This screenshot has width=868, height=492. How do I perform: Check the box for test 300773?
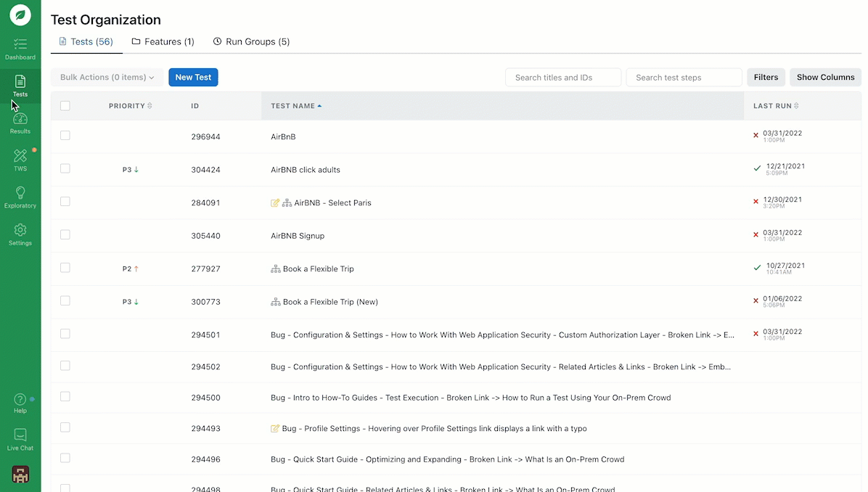pyautogui.click(x=65, y=300)
